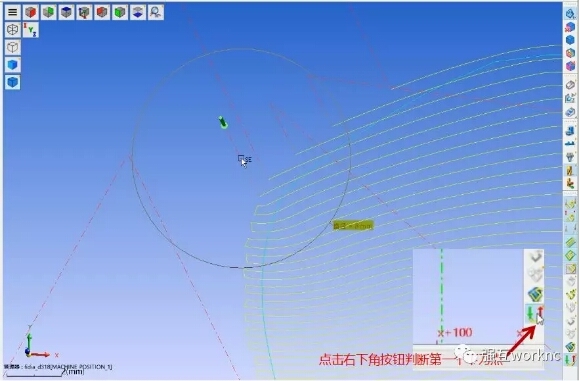Click the magnifier zoom icon
Image resolution: width=579 pixels, height=381 pixels.
(x=156, y=12)
